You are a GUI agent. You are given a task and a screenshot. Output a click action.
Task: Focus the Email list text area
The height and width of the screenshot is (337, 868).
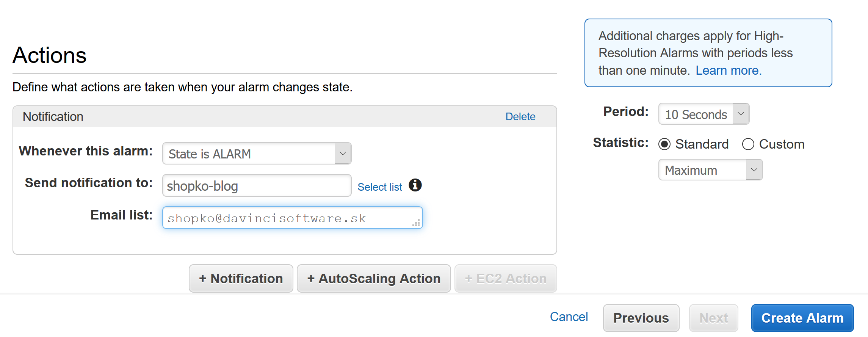[x=292, y=218]
